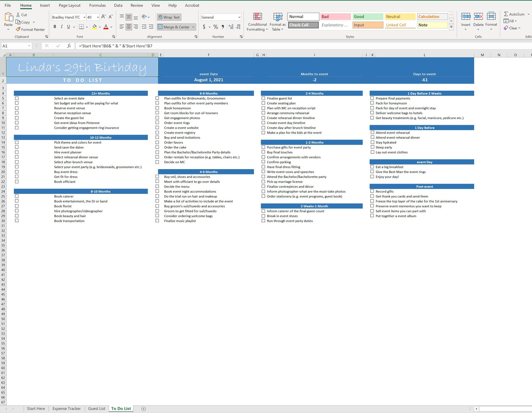Click the Wrap Text button
The width and height of the screenshot is (532, 413).
pyautogui.click(x=169, y=17)
